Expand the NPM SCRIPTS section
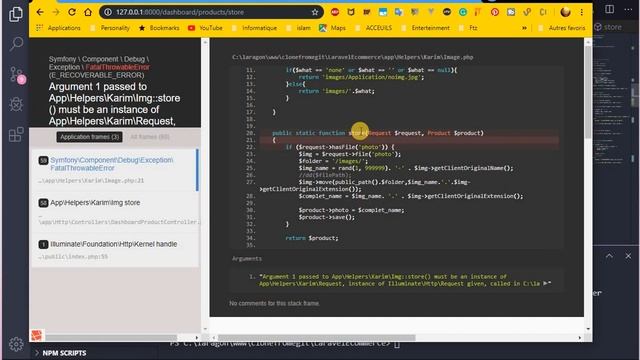Screen dimensions: 640x360 (61, 353)
